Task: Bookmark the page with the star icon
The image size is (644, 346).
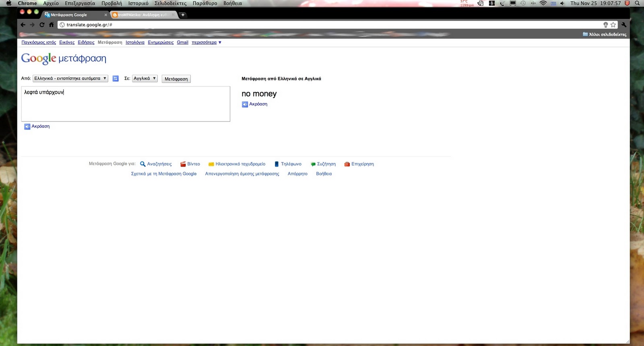Action: 613,25
